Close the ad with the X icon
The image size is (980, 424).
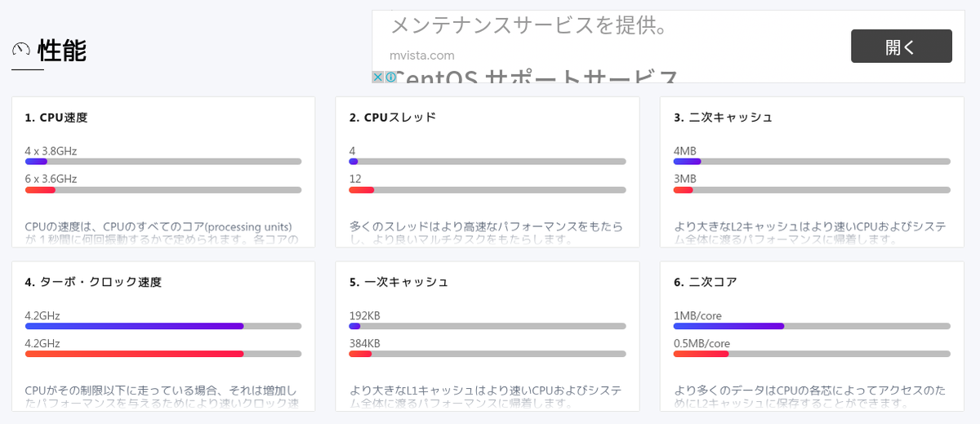point(378,77)
